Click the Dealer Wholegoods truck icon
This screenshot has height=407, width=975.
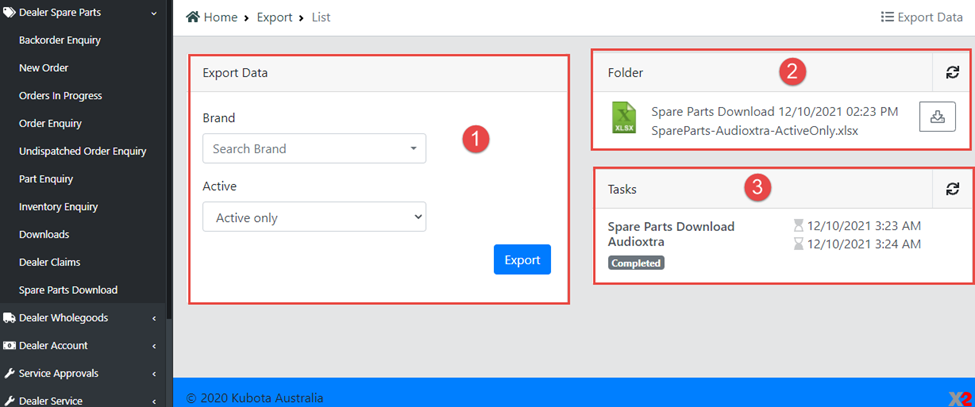click(x=10, y=318)
